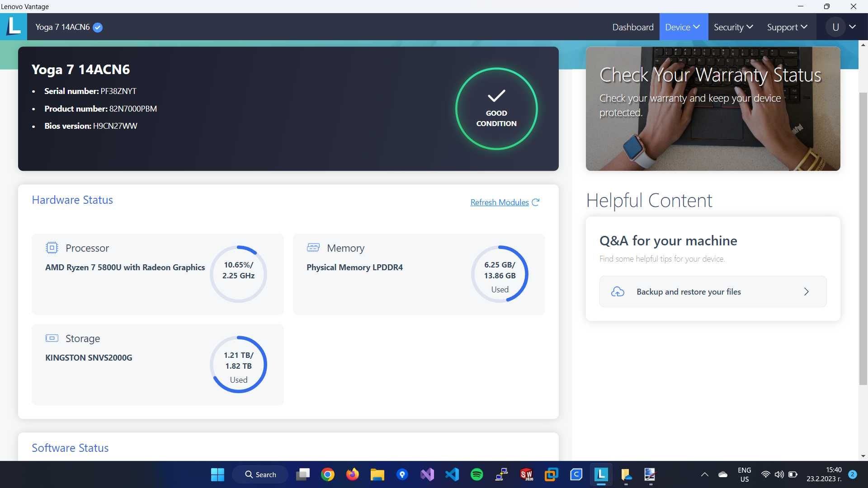Click the scrollbar up arrow
868x488 pixels.
click(x=863, y=45)
